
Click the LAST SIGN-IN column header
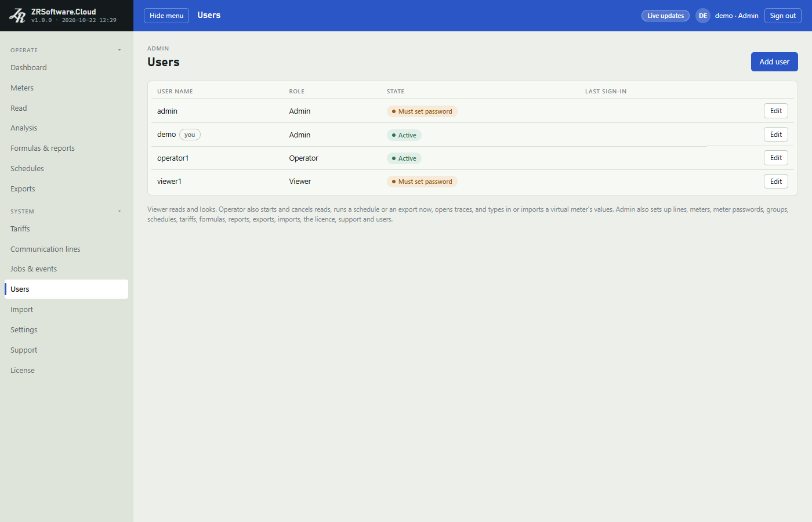pos(606,92)
